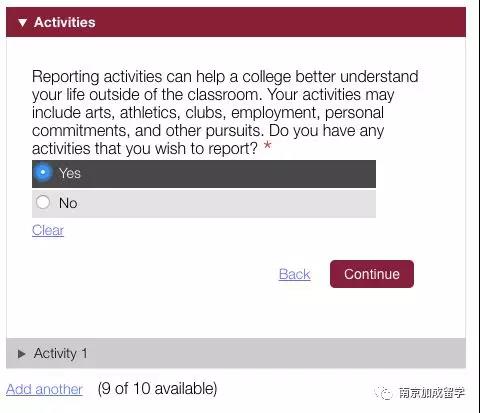
Task: Click the Continue button
Action: [x=372, y=274]
